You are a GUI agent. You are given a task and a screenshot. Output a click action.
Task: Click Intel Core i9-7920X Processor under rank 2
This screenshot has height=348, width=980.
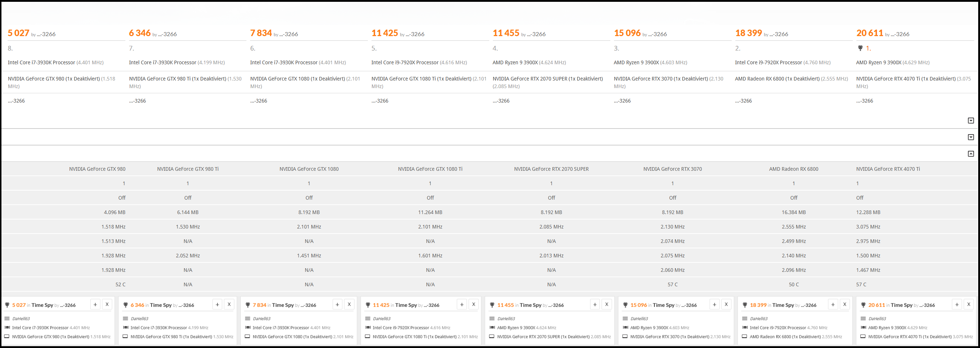[x=768, y=63]
